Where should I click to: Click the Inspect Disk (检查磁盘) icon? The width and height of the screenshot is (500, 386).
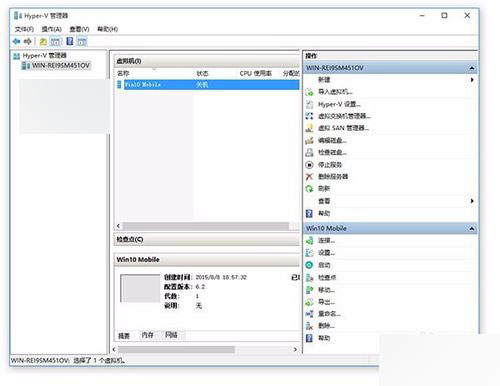click(309, 152)
